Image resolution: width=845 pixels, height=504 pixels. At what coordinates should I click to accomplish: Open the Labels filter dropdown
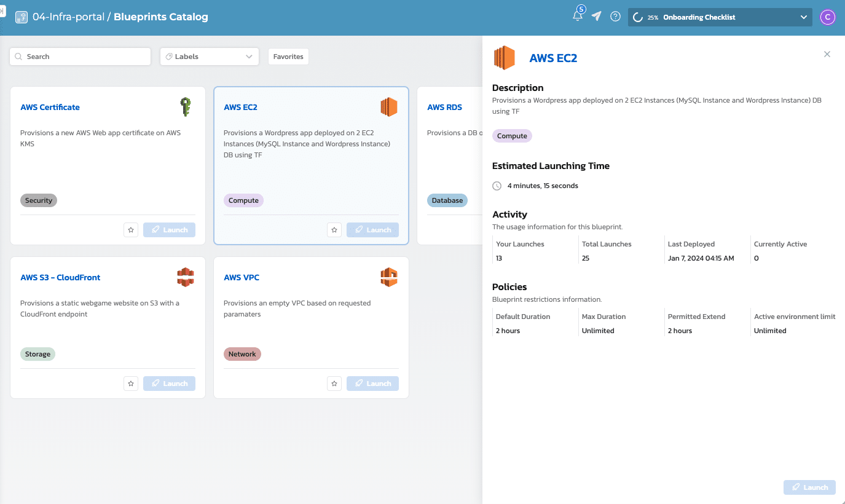[x=209, y=56]
